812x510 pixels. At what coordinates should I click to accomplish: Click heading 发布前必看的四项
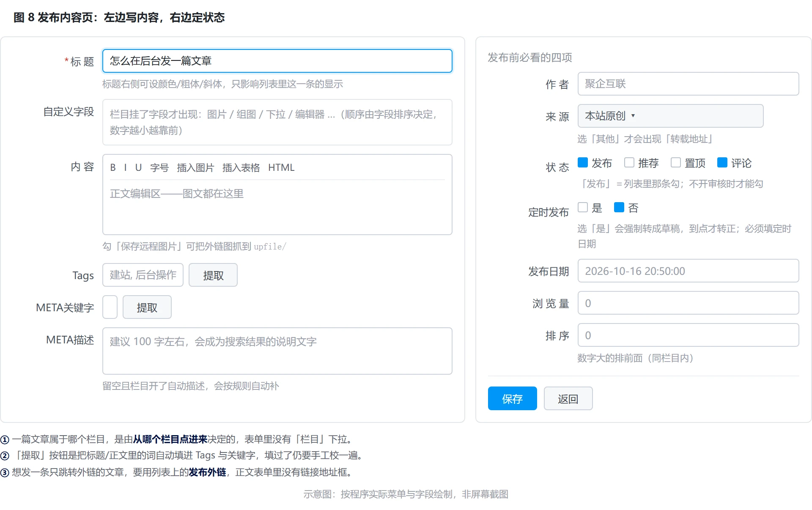[530, 58]
